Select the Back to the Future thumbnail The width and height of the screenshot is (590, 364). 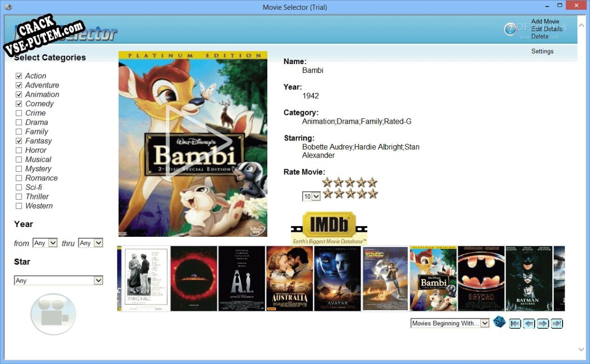[385, 278]
